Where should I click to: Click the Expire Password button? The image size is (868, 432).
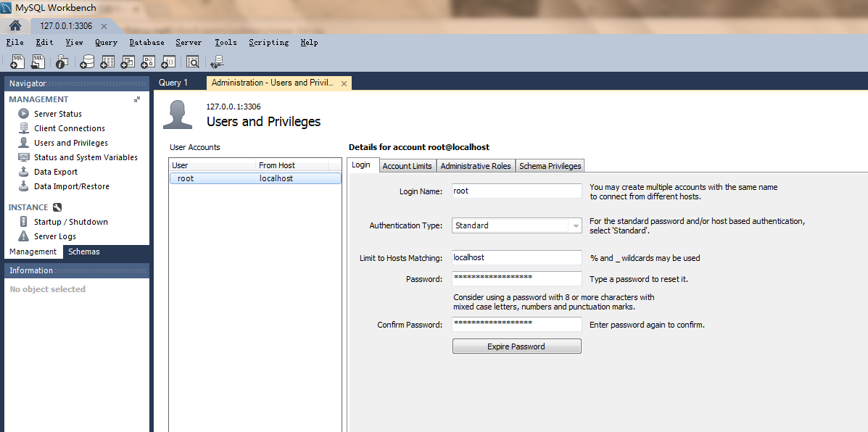pos(516,346)
